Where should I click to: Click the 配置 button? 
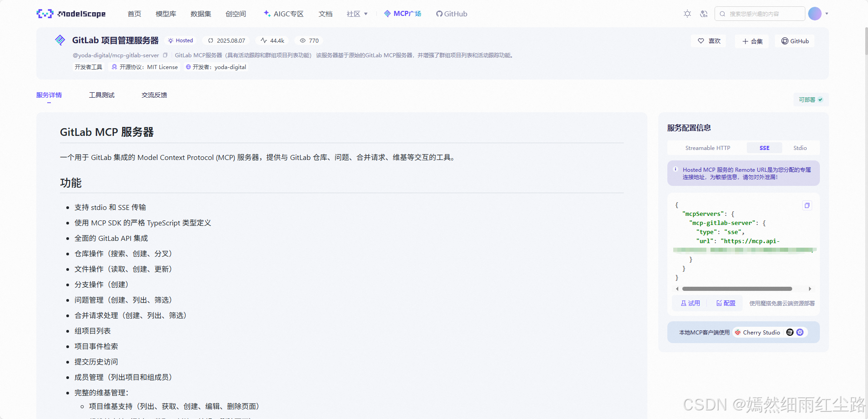click(725, 303)
